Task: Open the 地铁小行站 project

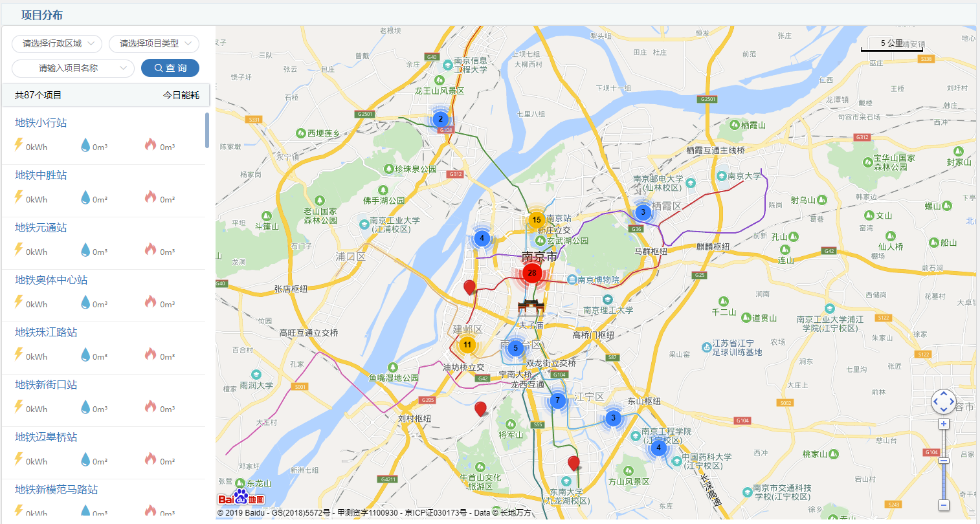Action: click(x=41, y=123)
